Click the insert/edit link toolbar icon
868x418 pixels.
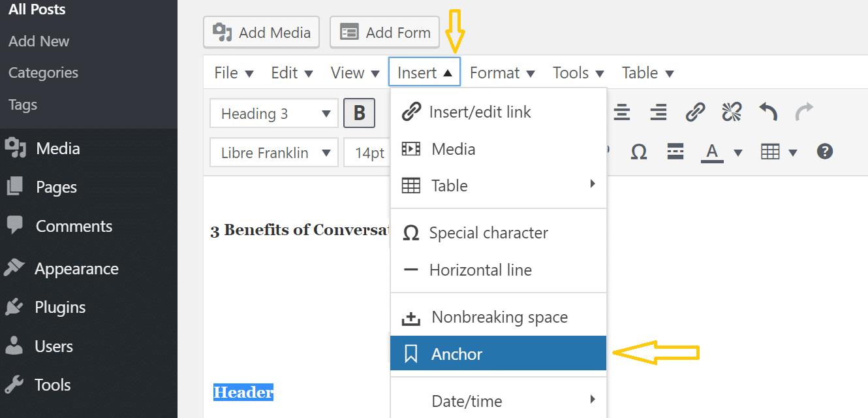pyautogui.click(x=695, y=112)
